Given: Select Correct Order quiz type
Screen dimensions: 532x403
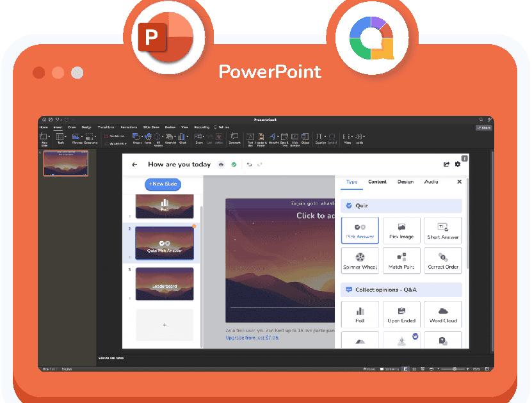Looking at the screenshot, I should click(x=443, y=260).
